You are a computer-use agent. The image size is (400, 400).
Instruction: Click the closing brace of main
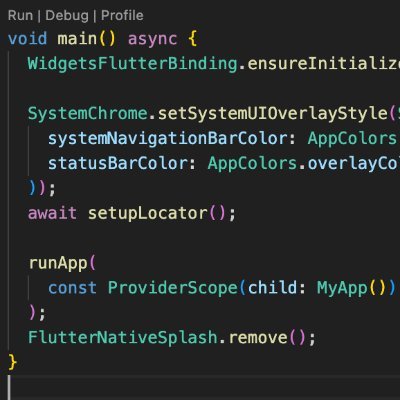point(12,363)
